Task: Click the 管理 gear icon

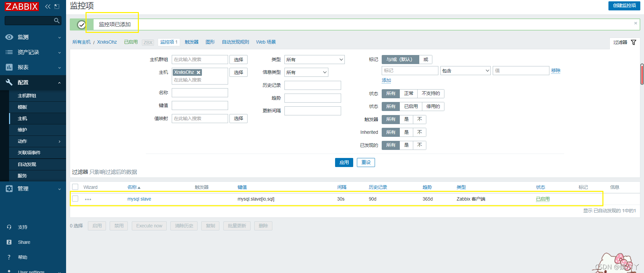Action: 9,188
